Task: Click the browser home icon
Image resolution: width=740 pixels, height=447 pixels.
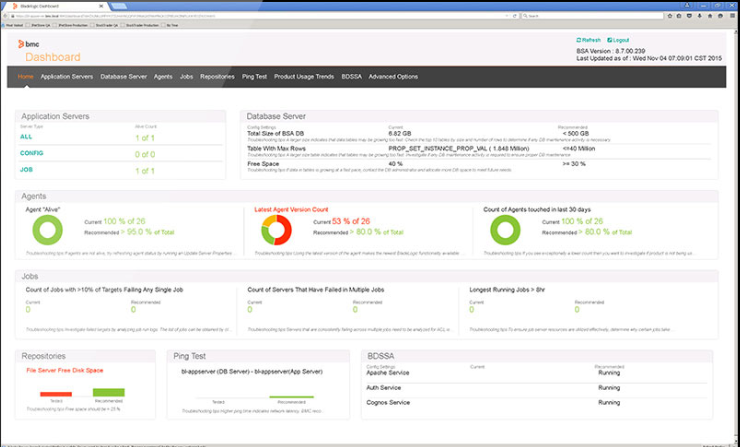Action: tap(710, 16)
